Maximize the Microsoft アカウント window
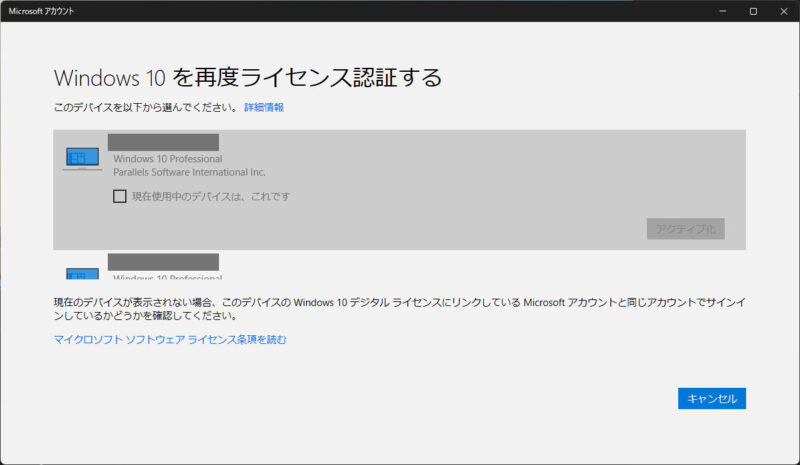The image size is (800, 465). click(x=753, y=11)
